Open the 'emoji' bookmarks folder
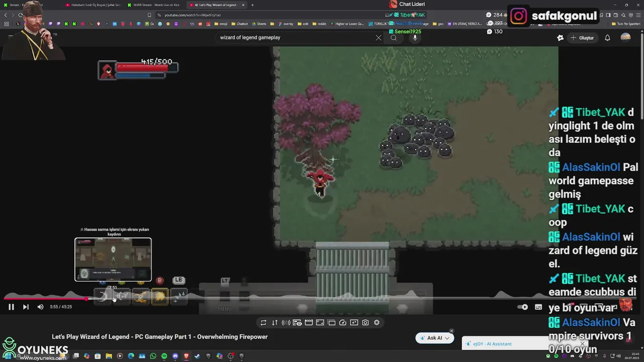 click(x=221, y=24)
